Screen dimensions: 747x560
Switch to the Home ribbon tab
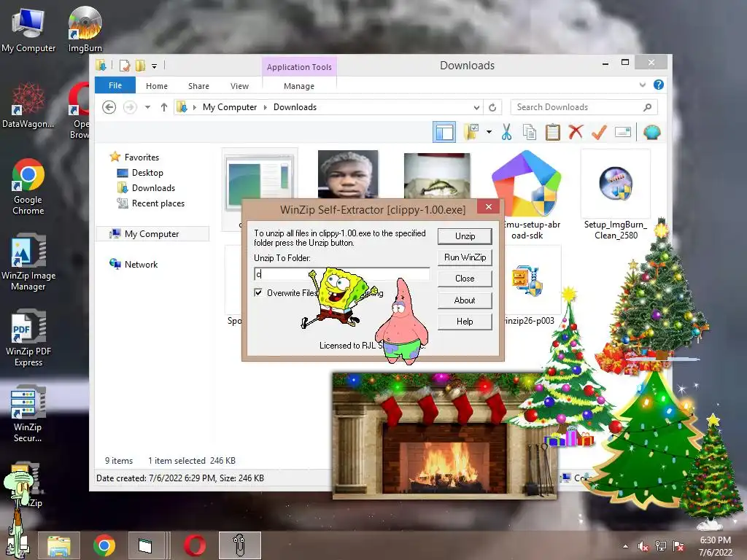click(x=157, y=86)
